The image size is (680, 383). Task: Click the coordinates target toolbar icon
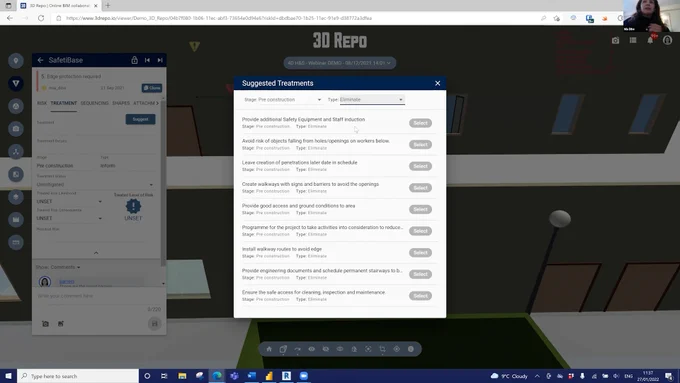396,349
